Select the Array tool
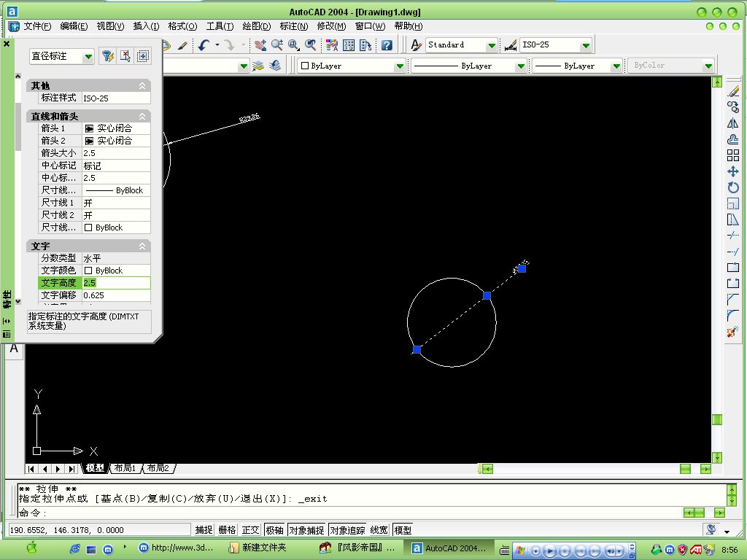The width and height of the screenshot is (747, 560). coord(733,155)
